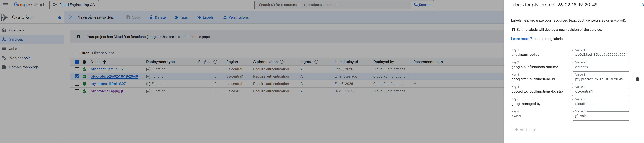Select Services in the sidebar
Viewport: 644px width, 143px height.
click(x=16, y=39)
